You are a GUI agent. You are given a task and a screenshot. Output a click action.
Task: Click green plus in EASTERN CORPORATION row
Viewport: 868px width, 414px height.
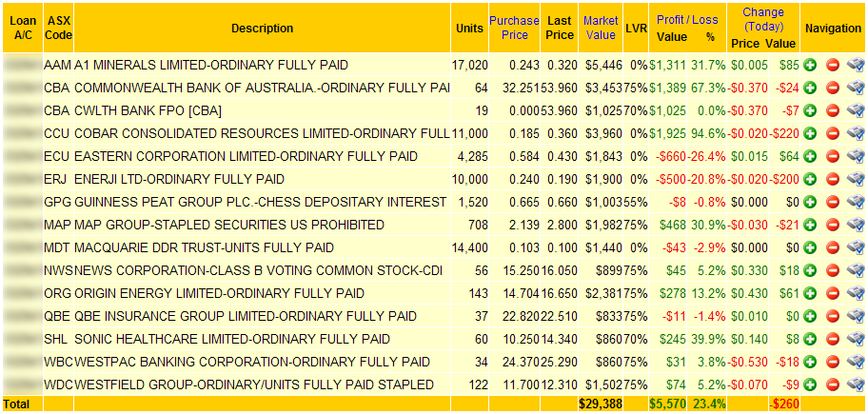pyautogui.click(x=810, y=157)
